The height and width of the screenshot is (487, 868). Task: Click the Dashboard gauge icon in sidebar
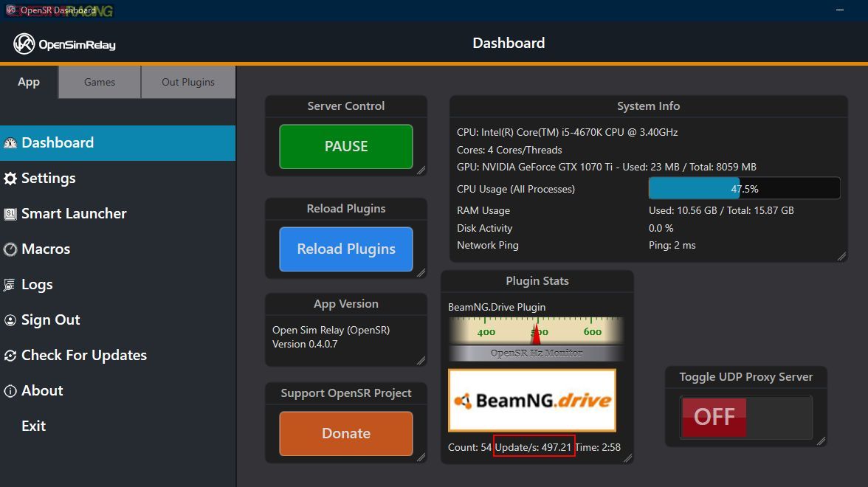point(10,143)
